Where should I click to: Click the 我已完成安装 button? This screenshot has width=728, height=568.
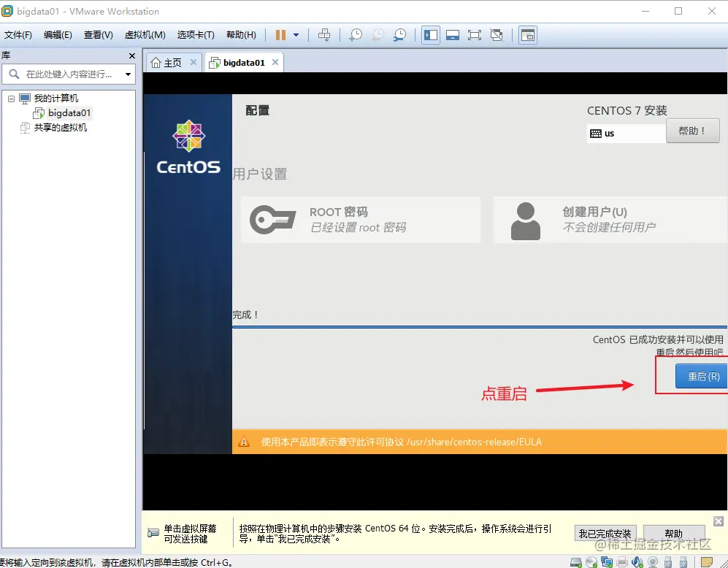pyautogui.click(x=606, y=533)
